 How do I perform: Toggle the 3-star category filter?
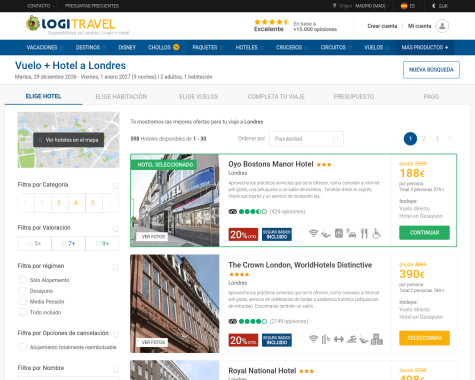pyautogui.click(x=60, y=203)
